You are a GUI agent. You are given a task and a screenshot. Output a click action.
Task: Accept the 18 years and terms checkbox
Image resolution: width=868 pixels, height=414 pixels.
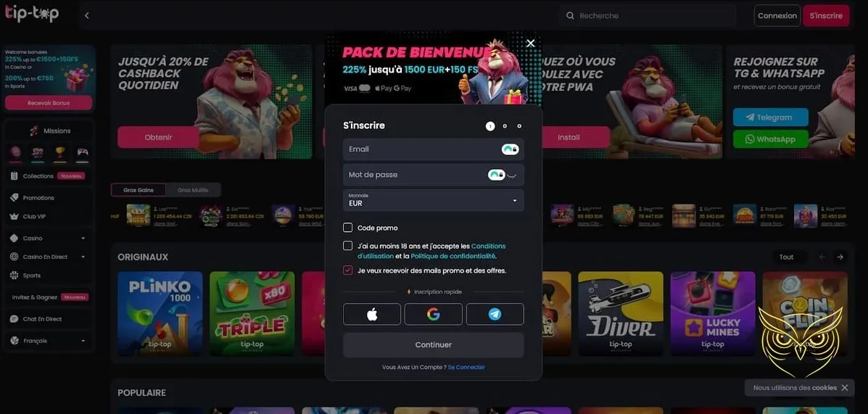[x=347, y=246]
